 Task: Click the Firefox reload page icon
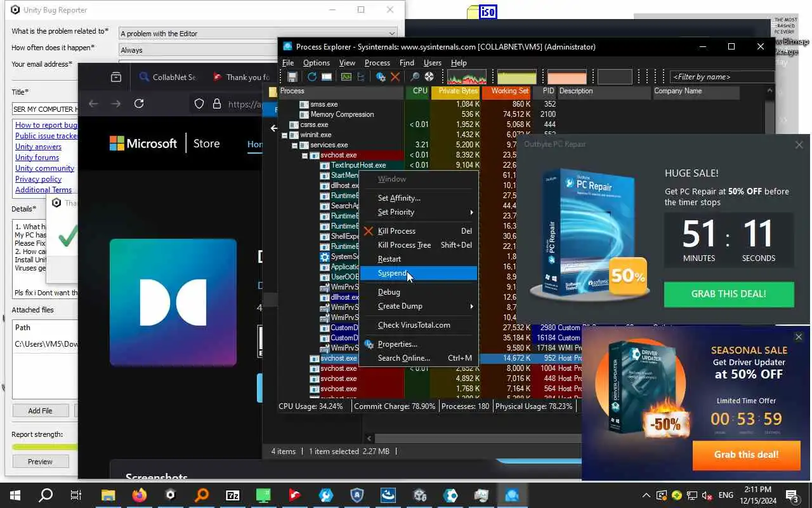pyautogui.click(x=139, y=104)
